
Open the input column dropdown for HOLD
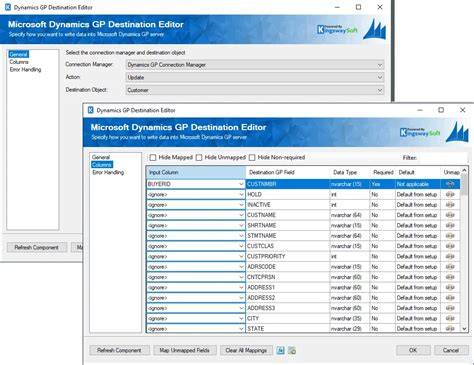[241, 194]
